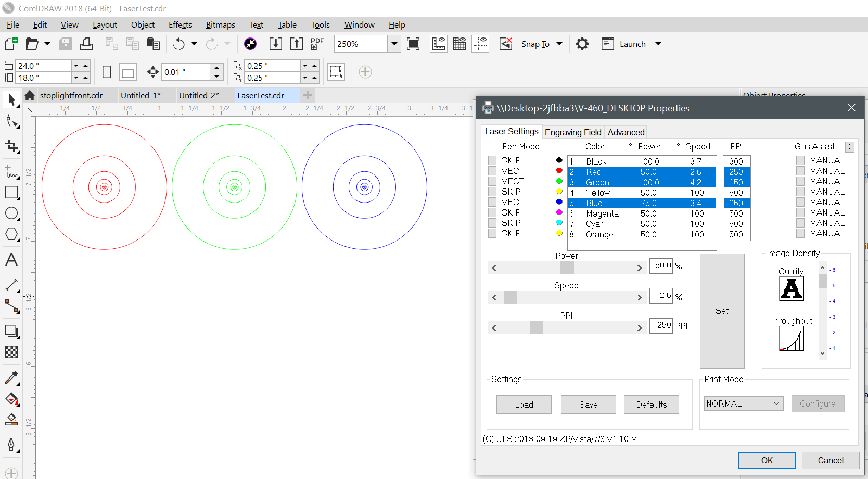Open the Object menu
Viewport: 868px width, 479px height.
point(143,24)
